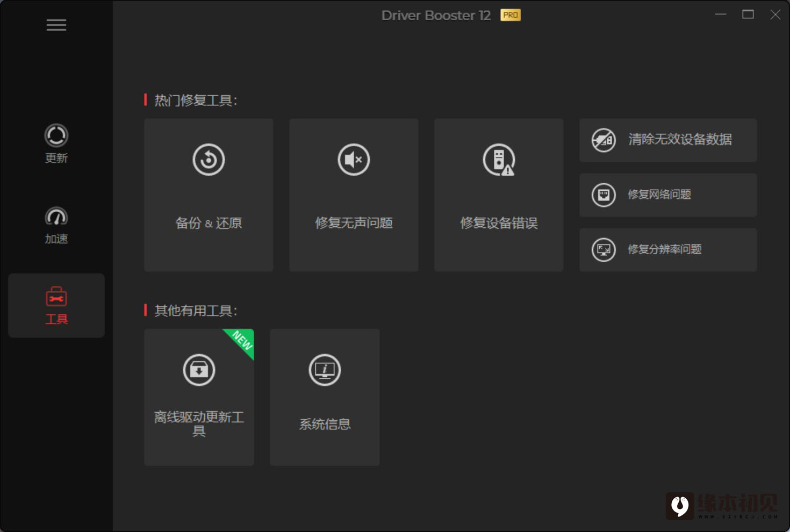Select the 工具 tab label
This screenshot has width=790, height=532.
(56, 319)
